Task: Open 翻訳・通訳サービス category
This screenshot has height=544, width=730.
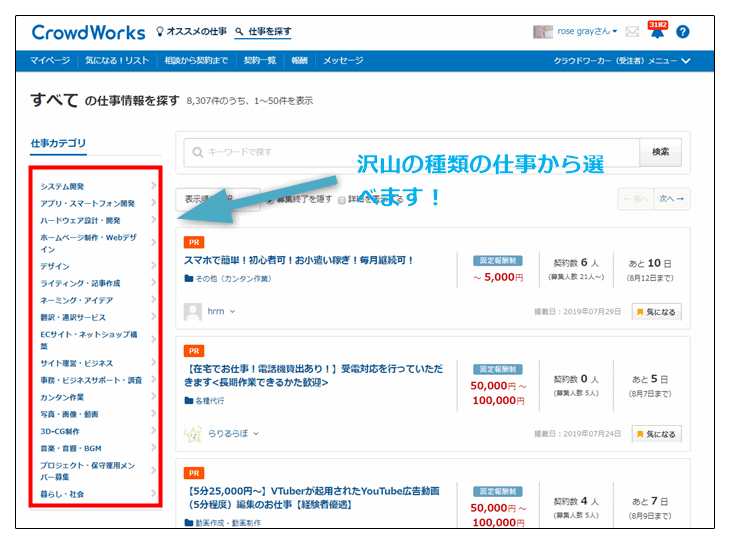Action: [x=73, y=317]
